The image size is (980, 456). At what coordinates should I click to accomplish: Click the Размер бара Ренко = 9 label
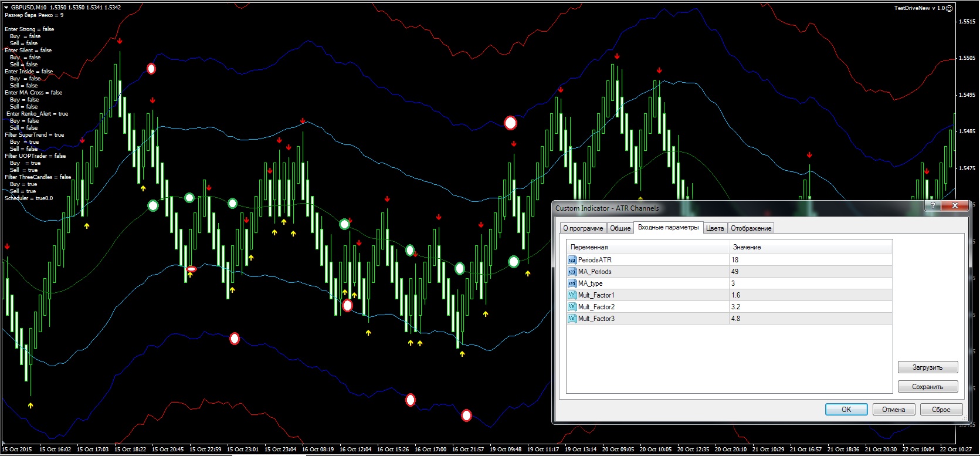[34, 15]
